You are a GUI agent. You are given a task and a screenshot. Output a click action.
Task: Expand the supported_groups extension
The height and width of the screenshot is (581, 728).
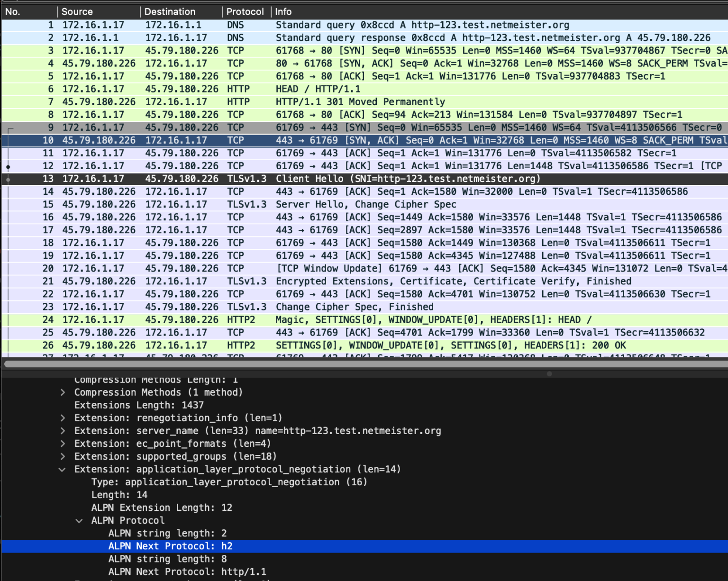pyautogui.click(x=62, y=456)
